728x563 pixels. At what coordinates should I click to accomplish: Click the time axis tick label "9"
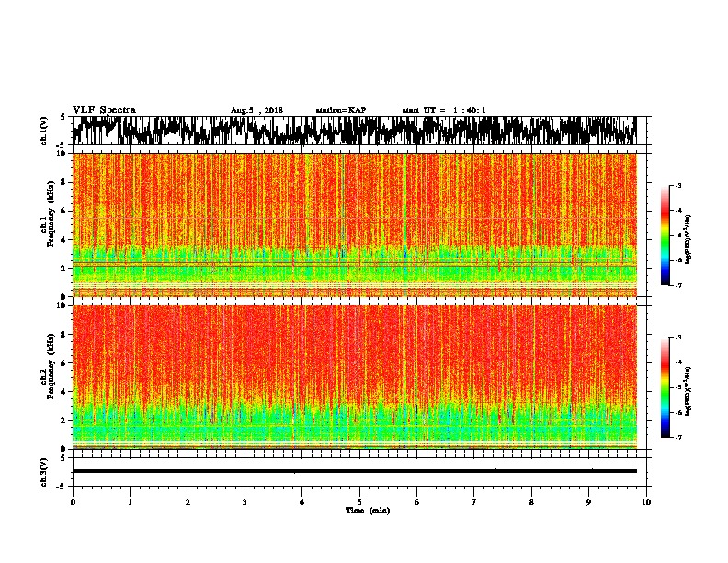point(588,502)
